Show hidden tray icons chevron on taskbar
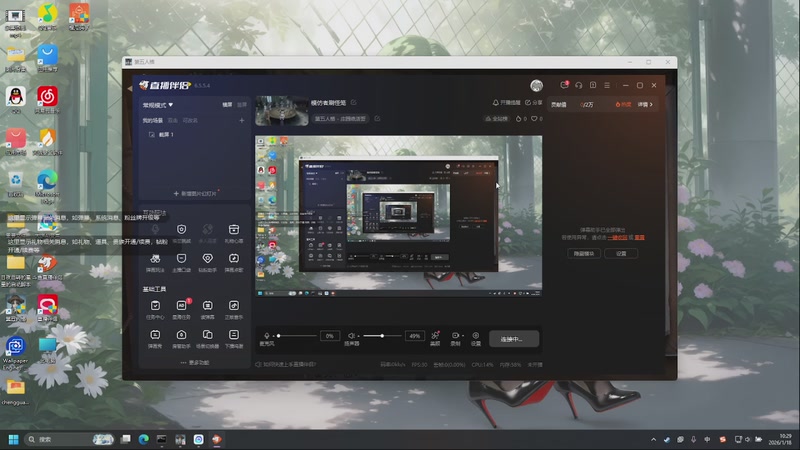This screenshot has width=800, height=450. coord(653,439)
